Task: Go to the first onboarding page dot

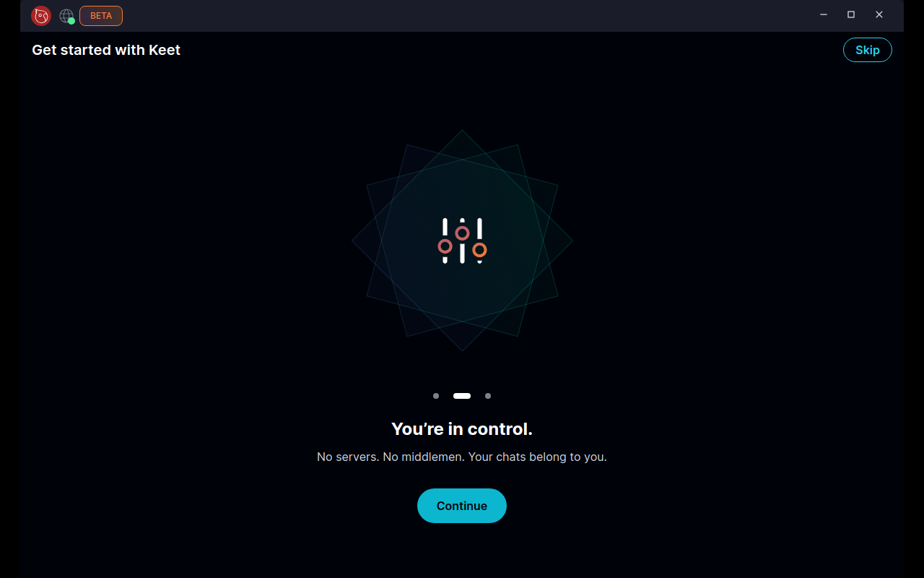Action: [436, 396]
